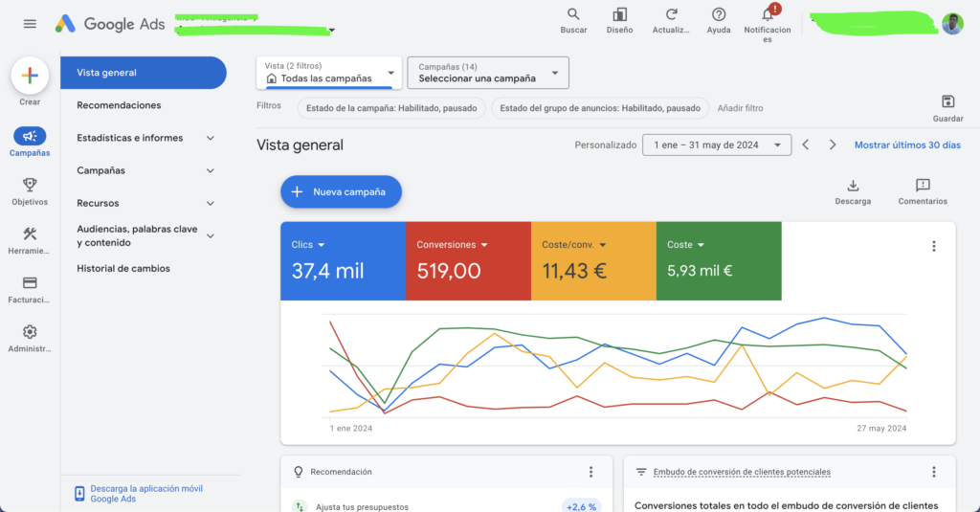
Task: Select Recomendaciones in the navigation menu
Action: coord(119,105)
